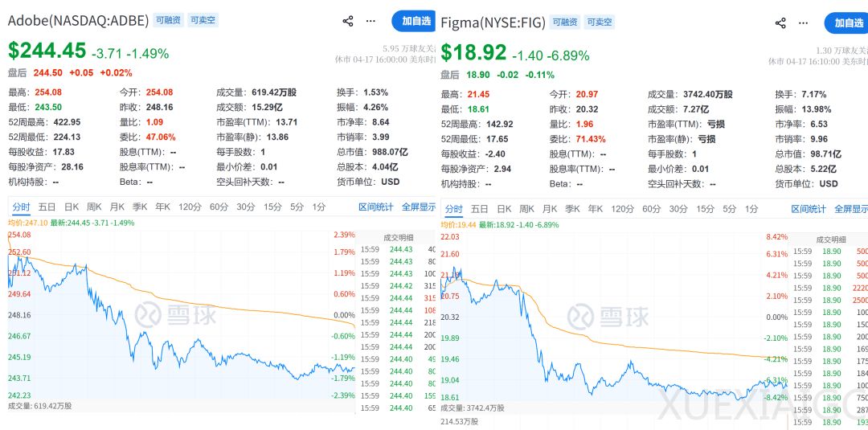Click the share icon in Adobe panel

pyautogui.click(x=348, y=21)
